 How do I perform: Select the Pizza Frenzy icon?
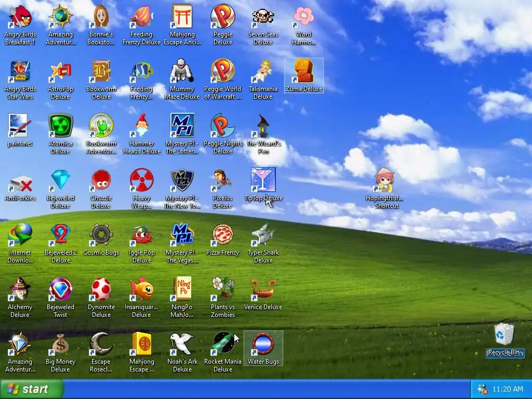[x=222, y=235]
